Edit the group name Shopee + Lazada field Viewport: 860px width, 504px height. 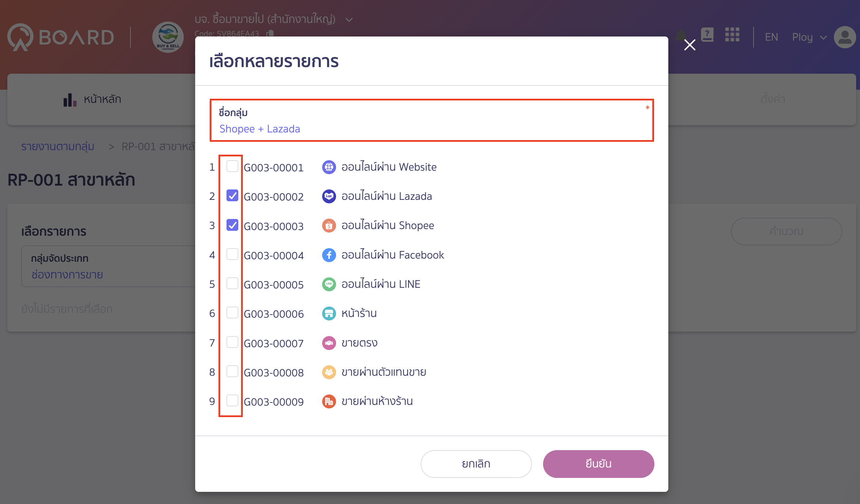[260, 129]
